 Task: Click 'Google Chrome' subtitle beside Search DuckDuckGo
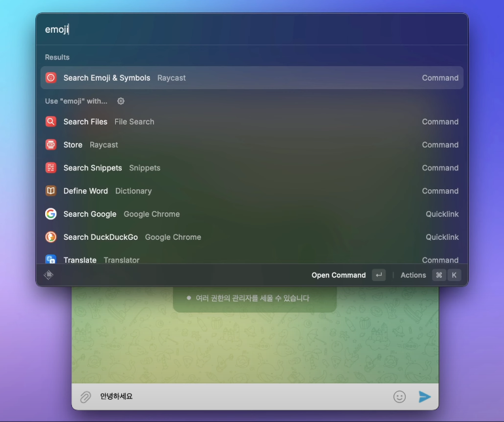point(173,237)
